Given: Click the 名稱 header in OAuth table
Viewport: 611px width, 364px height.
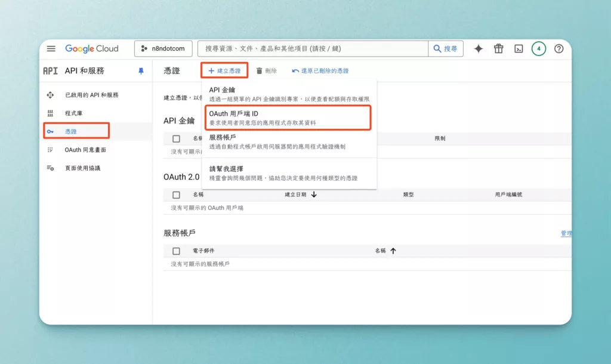Looking at the screenshot, I should 198,195.
